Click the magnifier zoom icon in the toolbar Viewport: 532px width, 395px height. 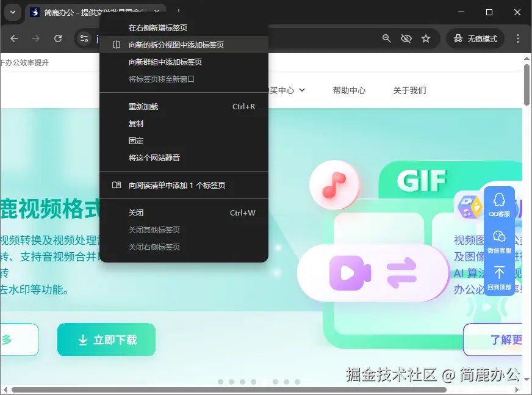(x=386, y=38)
